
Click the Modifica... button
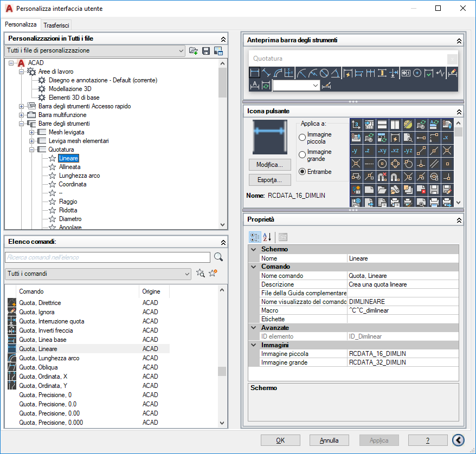pyautogui.click(x=270, y=165)
